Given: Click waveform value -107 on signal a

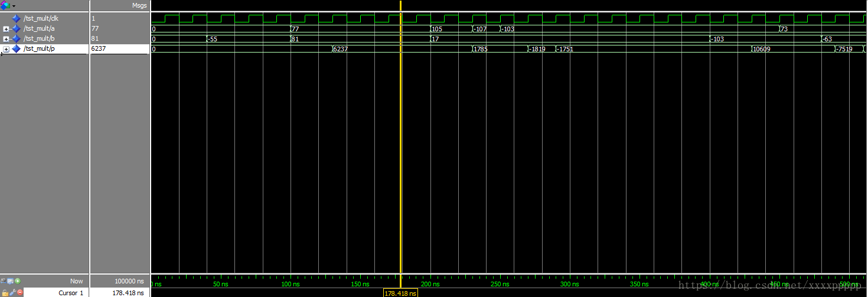Looking at the screenshot, I should 480,29.
